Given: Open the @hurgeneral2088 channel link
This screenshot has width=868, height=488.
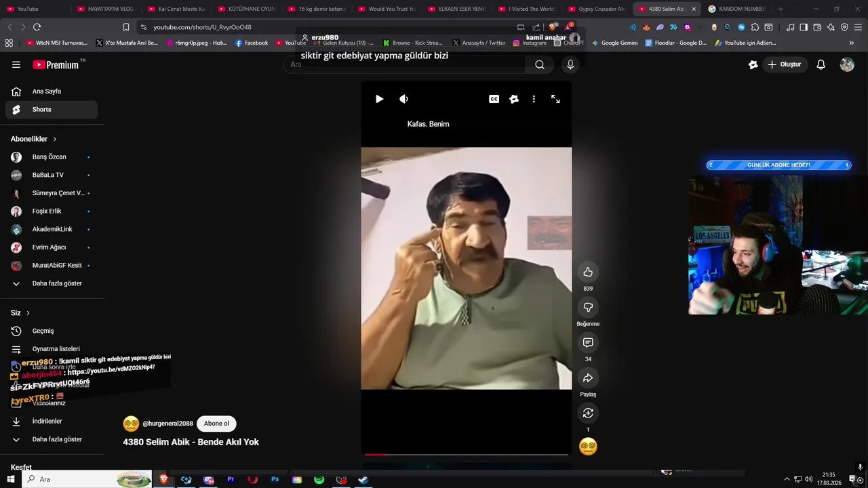Looking at the screenshot, I should click(x=167, y=424).
